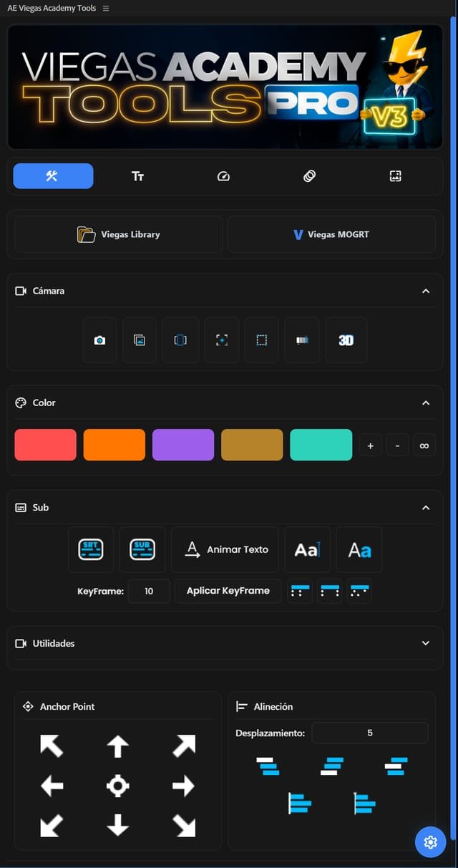Switch to the speedometer tab
458x868 pixels.
point(223,176)
